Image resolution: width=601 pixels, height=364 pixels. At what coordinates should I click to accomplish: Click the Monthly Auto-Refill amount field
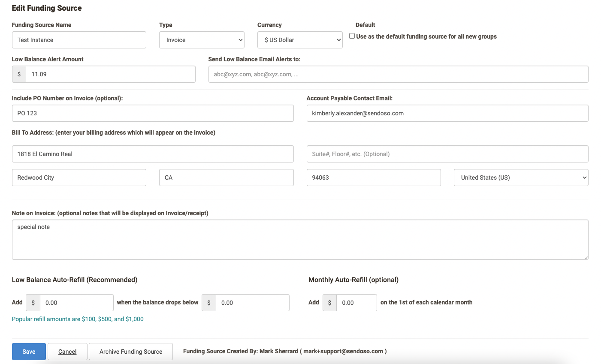point(356,303)
